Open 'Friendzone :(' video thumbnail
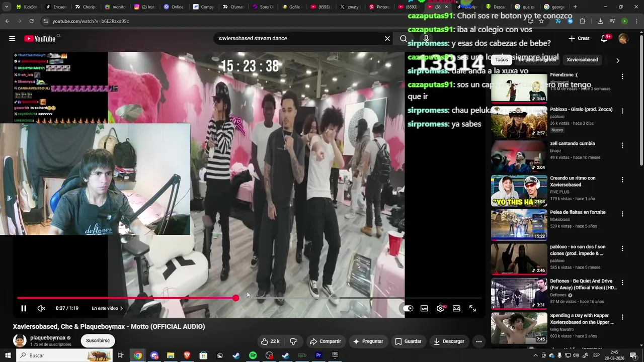 pyautogui.click(x=519, y=88)
